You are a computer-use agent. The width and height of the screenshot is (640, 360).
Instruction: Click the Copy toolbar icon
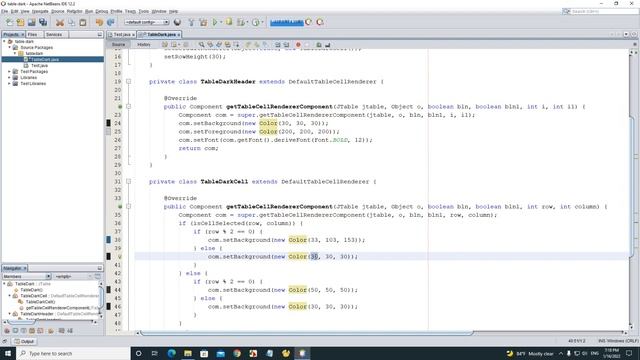click(x=71, y=22)
